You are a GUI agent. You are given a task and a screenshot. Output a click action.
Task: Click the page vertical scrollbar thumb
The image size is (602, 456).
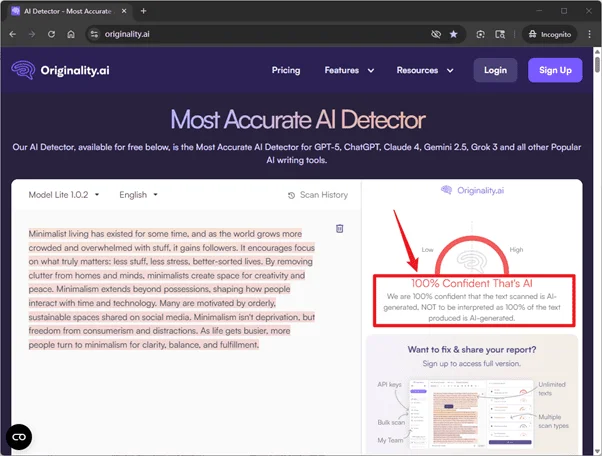pyautogui.click(x=597, y=64)
